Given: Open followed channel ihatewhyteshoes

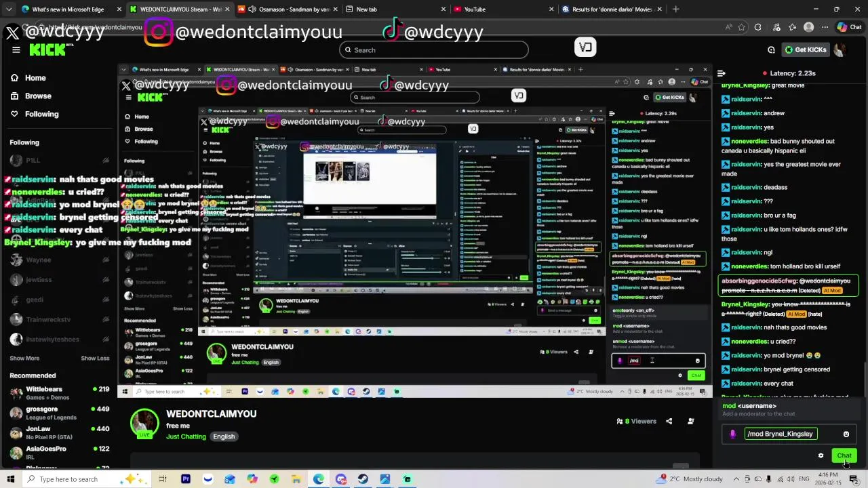Looking at the screenshot, I should 60,340.
